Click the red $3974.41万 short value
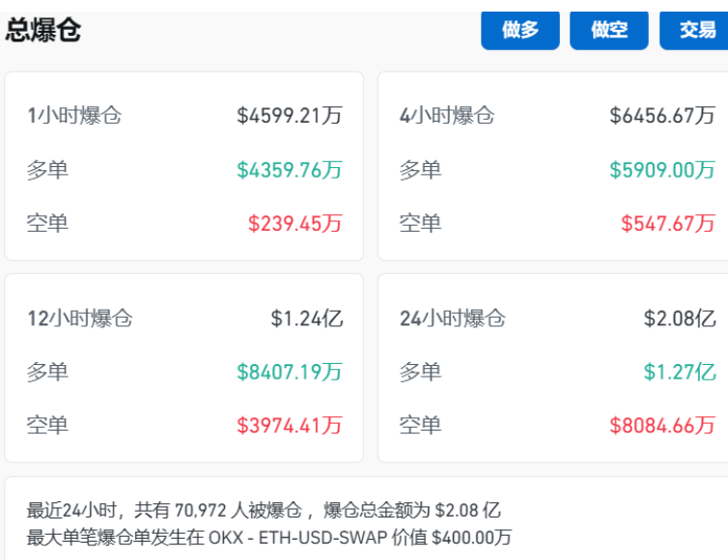Viewport: 728px width, 560px height. pyautogui.click(x=290, y=424)
